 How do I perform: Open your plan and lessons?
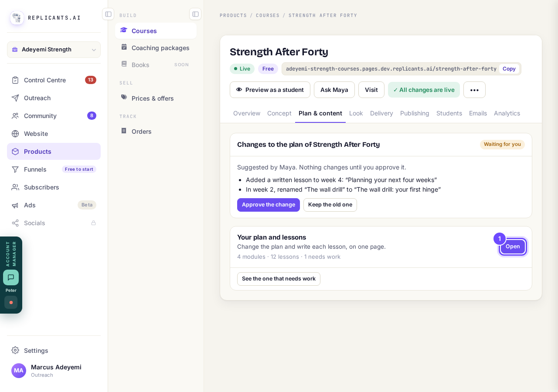[x=513, y=247]
